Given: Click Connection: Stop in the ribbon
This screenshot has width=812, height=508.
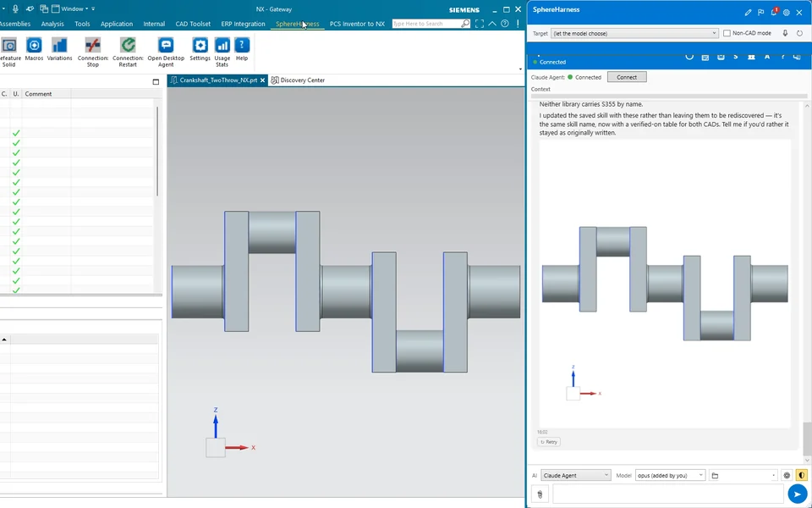Looking at the screenshot, I should click(x=93, y=52).
